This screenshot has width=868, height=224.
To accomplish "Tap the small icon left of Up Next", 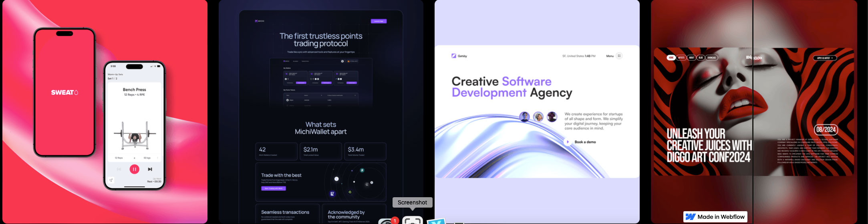I will click(x=111, y=180).
